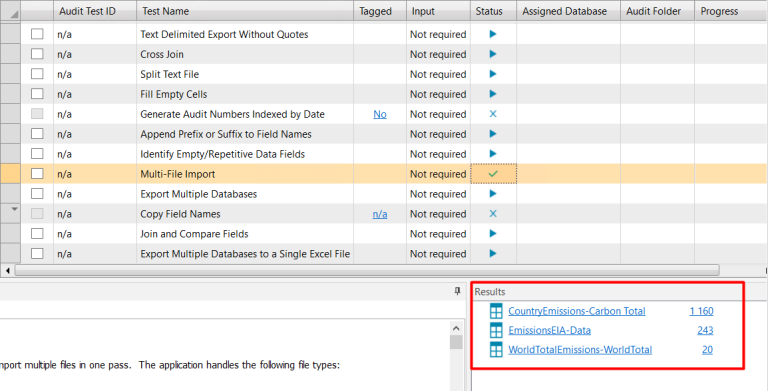Image resolution: width=768 pixels, height=391 pixels.
Task: Run the Fill Empty Cells test
Action: 493,94
